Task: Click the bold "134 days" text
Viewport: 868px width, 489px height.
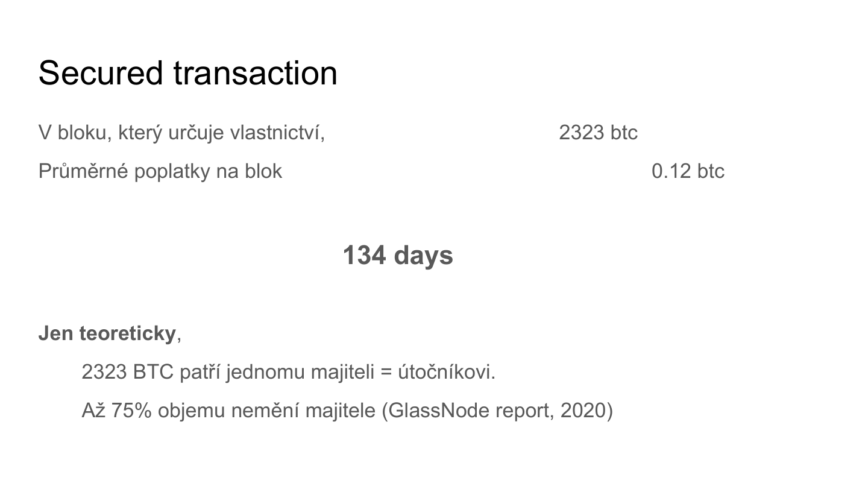Action: tap(398, 255)
